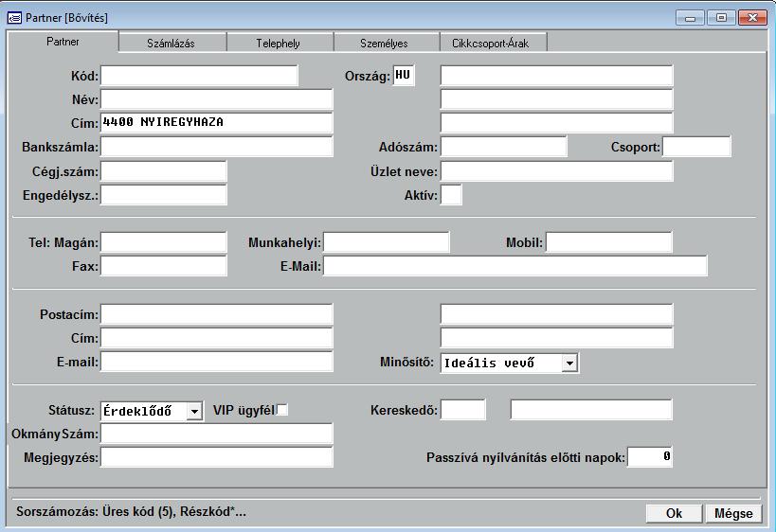Screen dimensions: 776x532
Task: Focus the postal Cím field below Postacím
Action: (x=217, y=338)
